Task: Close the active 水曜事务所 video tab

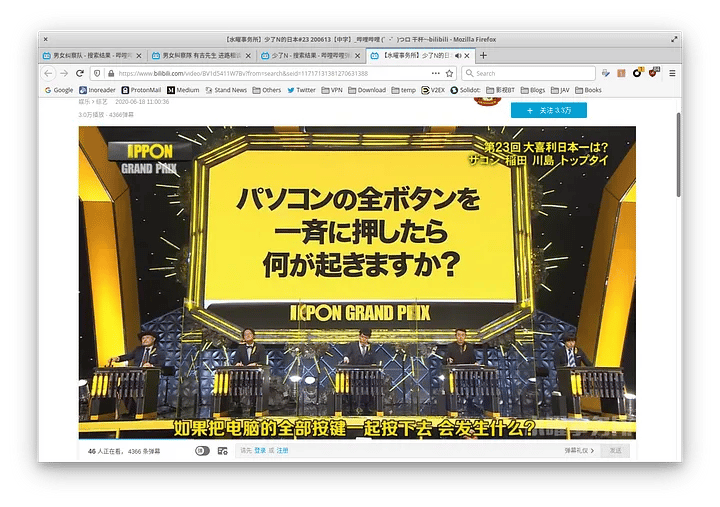Action: (467, 56)
